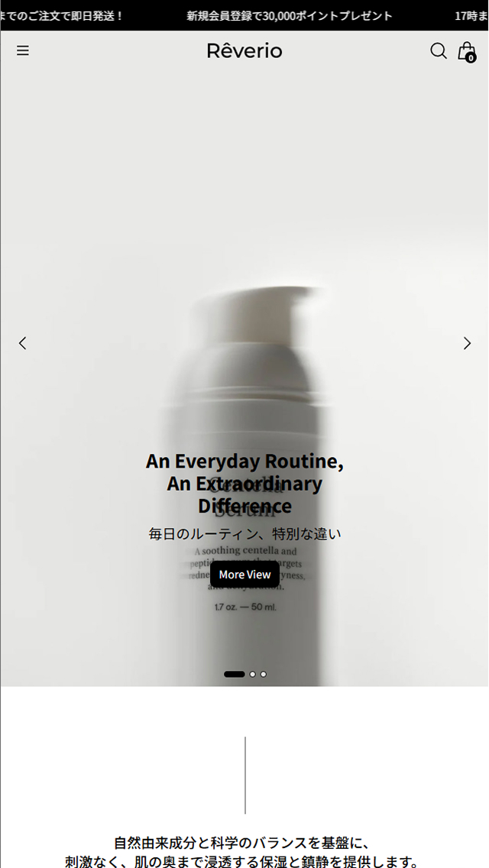Click the cart item count badge
The width and height of the screenshot is (489, 868).
pyautogui.click(x=471, y=57)
